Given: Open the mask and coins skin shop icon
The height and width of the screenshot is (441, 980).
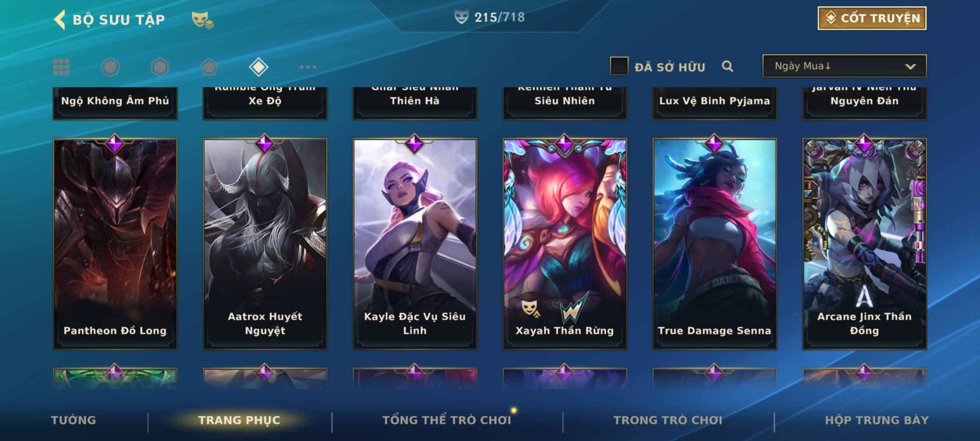Looking at the screenshot, I should [x=203, y=20].
